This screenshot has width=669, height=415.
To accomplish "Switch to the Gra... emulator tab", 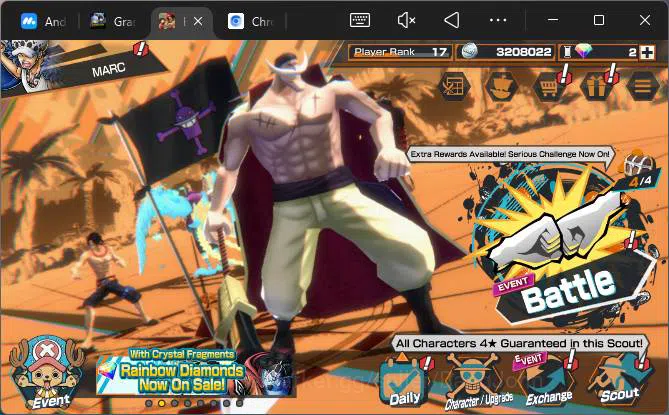I will tap(112, 21).
